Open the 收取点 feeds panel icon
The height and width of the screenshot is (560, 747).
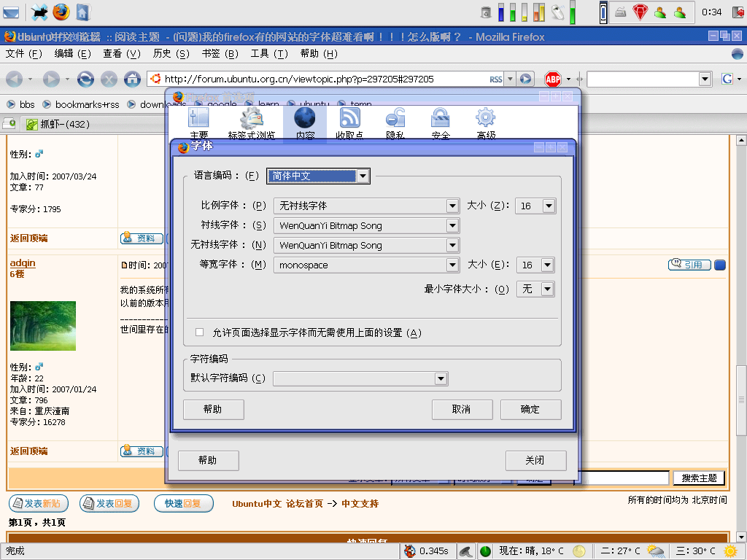pyautogui.click(x=349, y=122)
